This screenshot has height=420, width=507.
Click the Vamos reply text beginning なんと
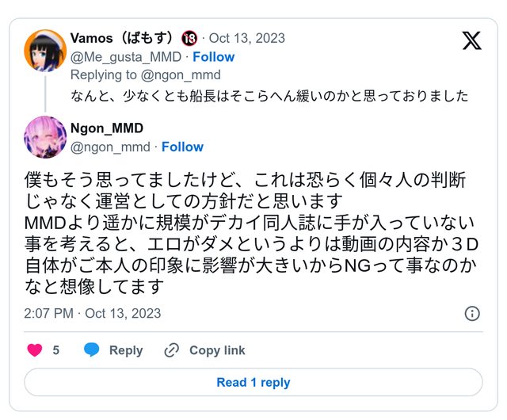pos(269,96)
